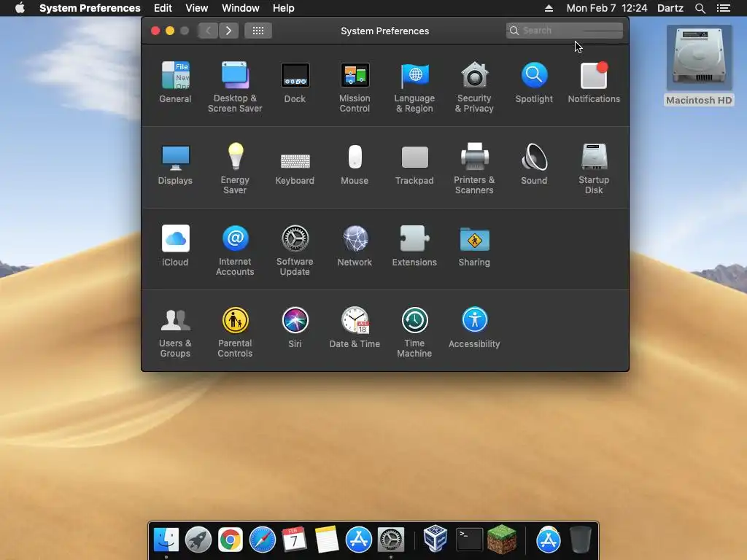Open the Sound preferences pane
Image resolution: width=747 pixels, height=560 pixels.
[x=534, y=164]
